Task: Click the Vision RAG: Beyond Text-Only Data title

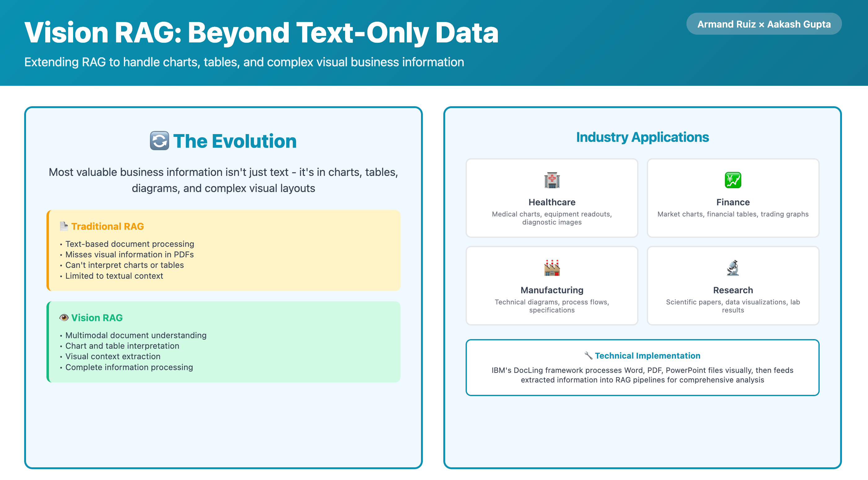Action: coord(261,33)
